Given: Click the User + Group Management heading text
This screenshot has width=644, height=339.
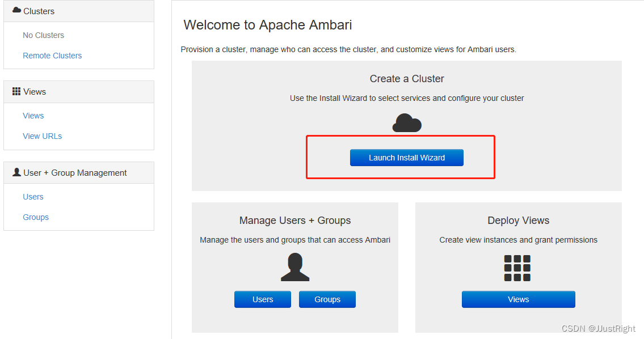Looking at the screenshot, I should coord(75,173).
